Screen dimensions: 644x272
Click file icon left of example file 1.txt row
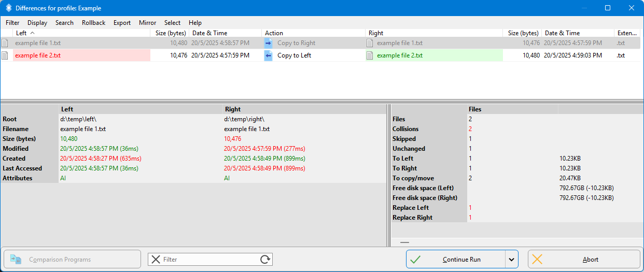click(5, 43)
